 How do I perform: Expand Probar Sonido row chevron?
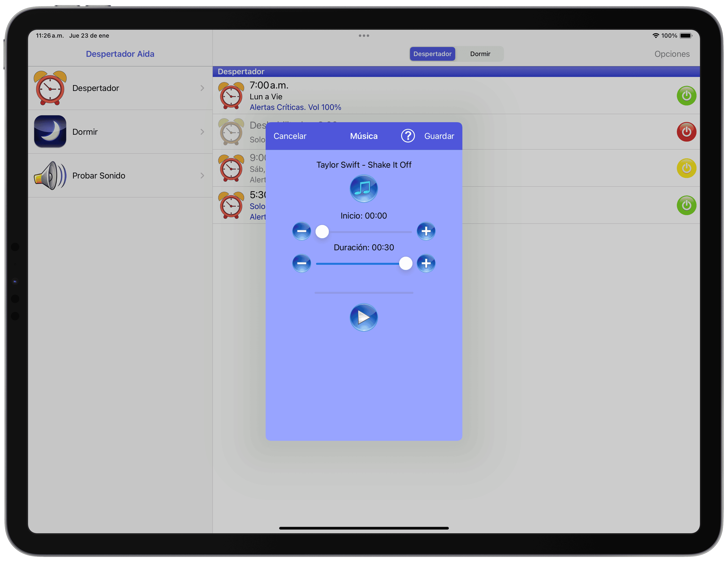202,176
